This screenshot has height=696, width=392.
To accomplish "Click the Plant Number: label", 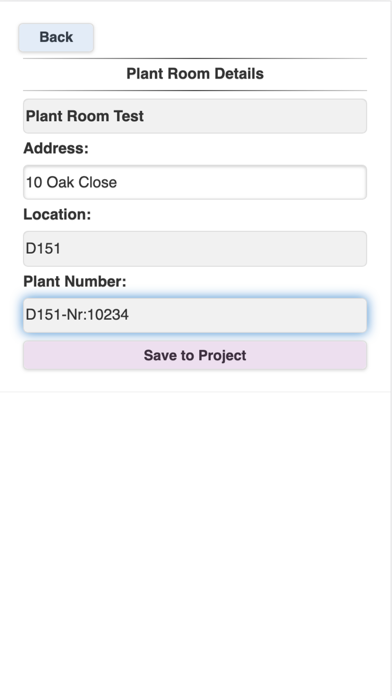I will [x=75, y=281].
